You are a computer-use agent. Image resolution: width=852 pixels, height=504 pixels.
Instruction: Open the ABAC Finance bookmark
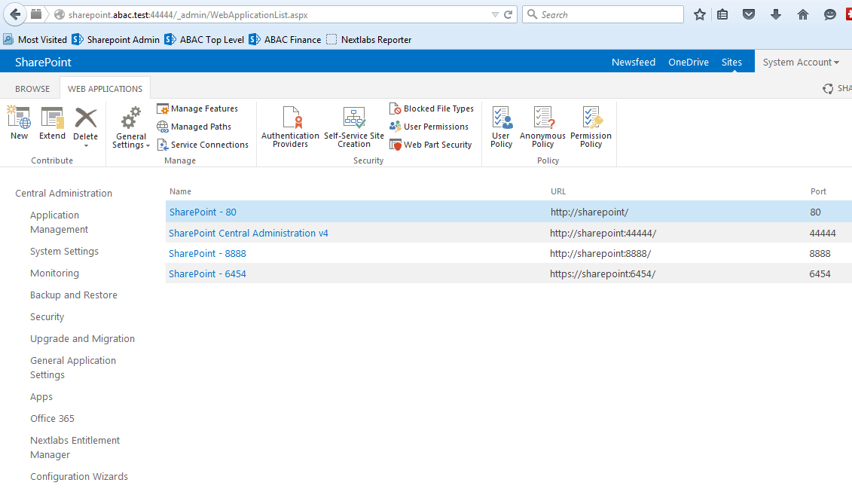pyautogui.click(x=286, y=40)
